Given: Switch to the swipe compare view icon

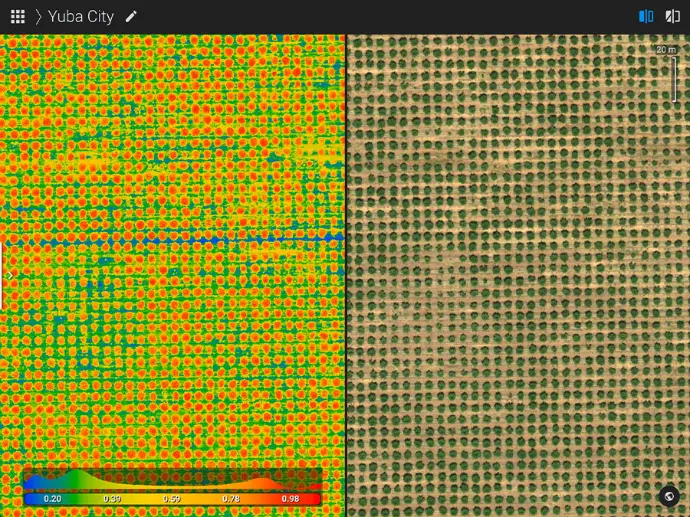Looking at the screenshot, I should pyautogui.click(x=672, y=17).
